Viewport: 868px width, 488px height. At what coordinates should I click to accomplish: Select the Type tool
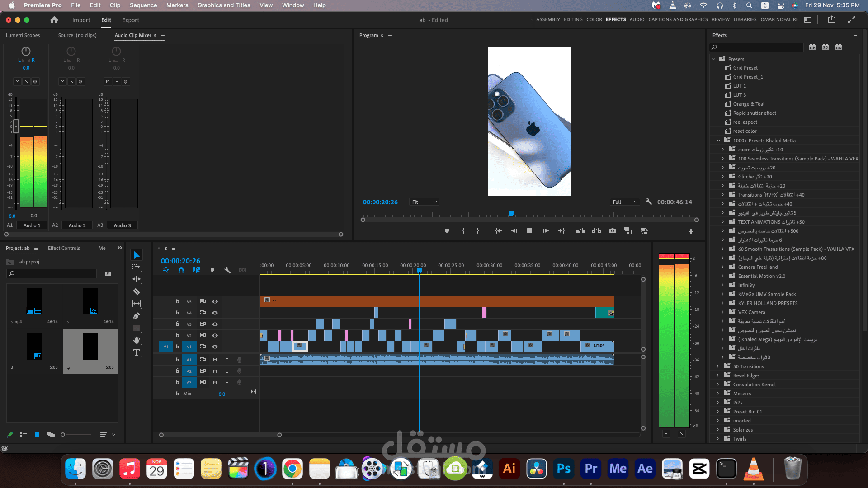pyautogui.click(x=136, y=352)
